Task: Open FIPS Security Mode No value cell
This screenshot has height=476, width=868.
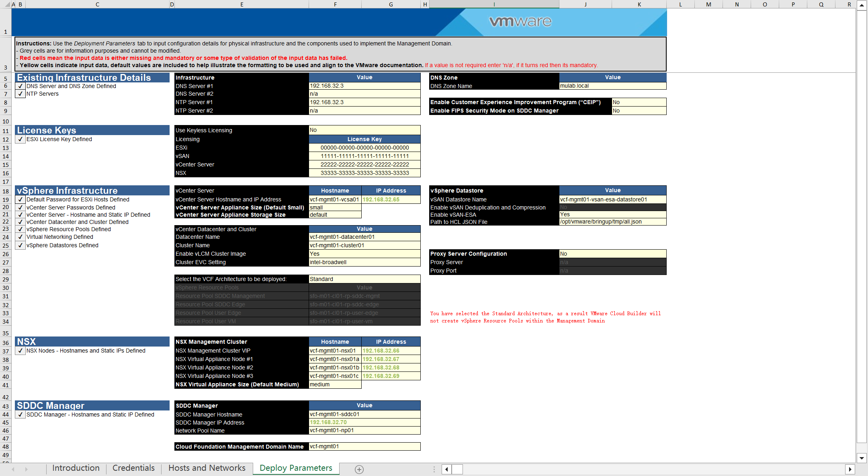Action: coord(639,111)
